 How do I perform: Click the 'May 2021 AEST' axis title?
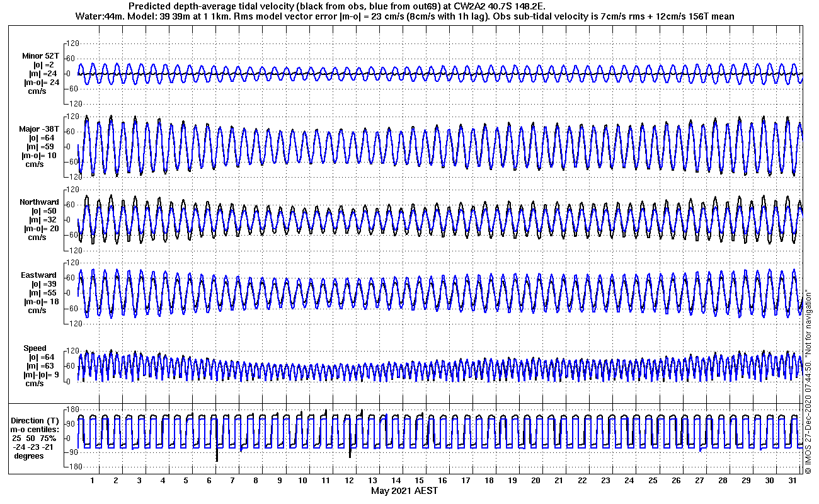tap(404, 491)
